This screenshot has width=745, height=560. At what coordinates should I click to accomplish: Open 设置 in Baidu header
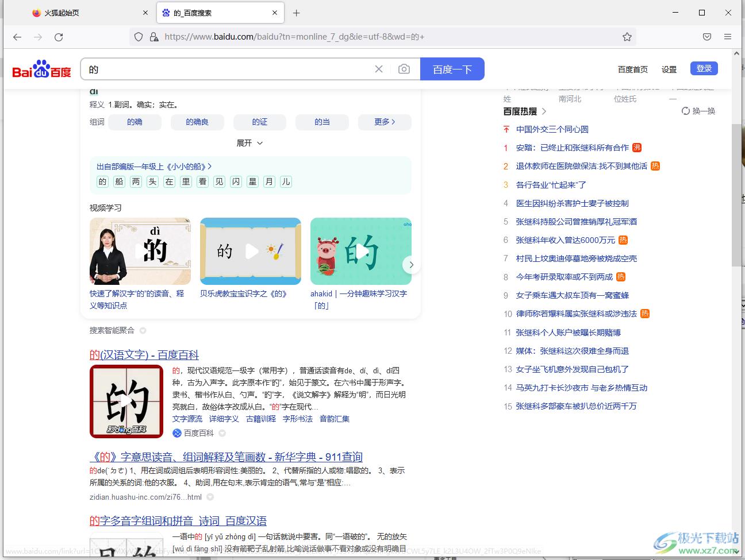669,69
